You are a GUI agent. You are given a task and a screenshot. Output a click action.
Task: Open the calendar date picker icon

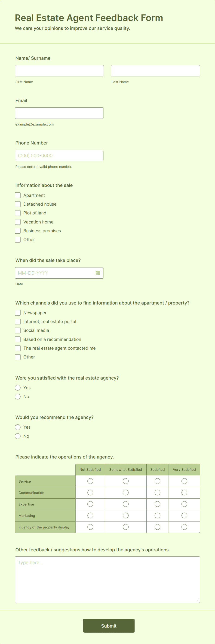98,273
